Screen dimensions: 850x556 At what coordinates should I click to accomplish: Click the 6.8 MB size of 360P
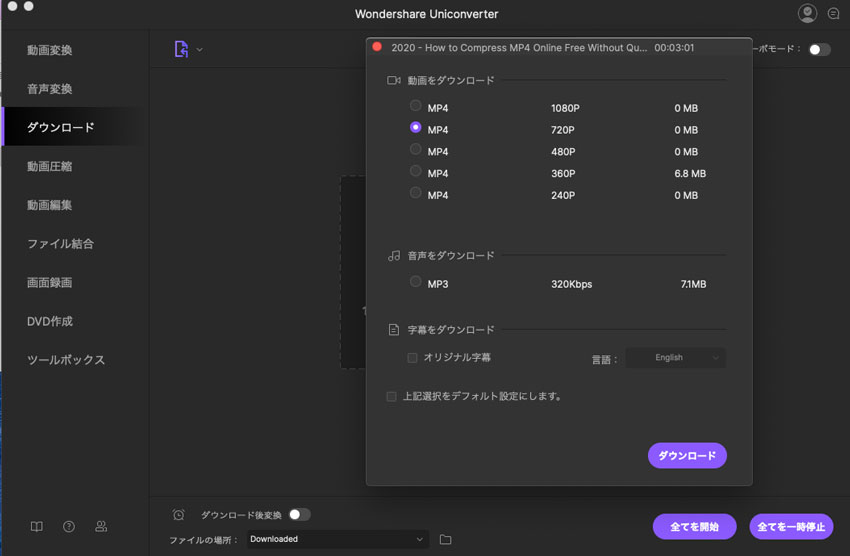point(690,173)
